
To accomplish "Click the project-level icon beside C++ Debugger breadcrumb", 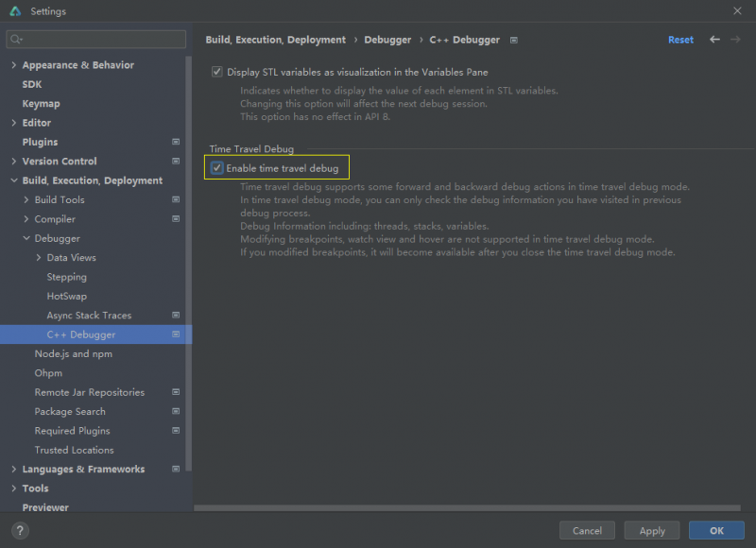I will [x=513, y=41].
